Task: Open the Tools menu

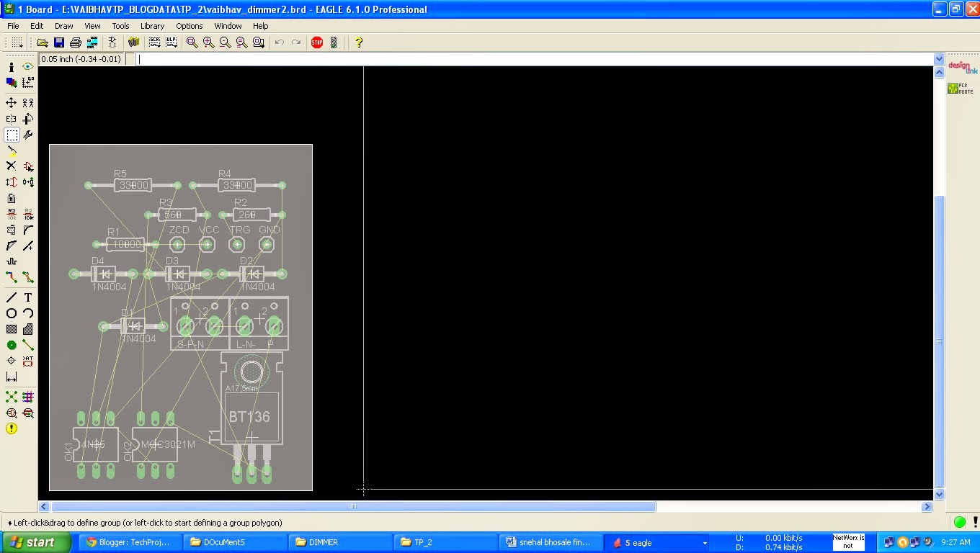Action: point(120,26)
